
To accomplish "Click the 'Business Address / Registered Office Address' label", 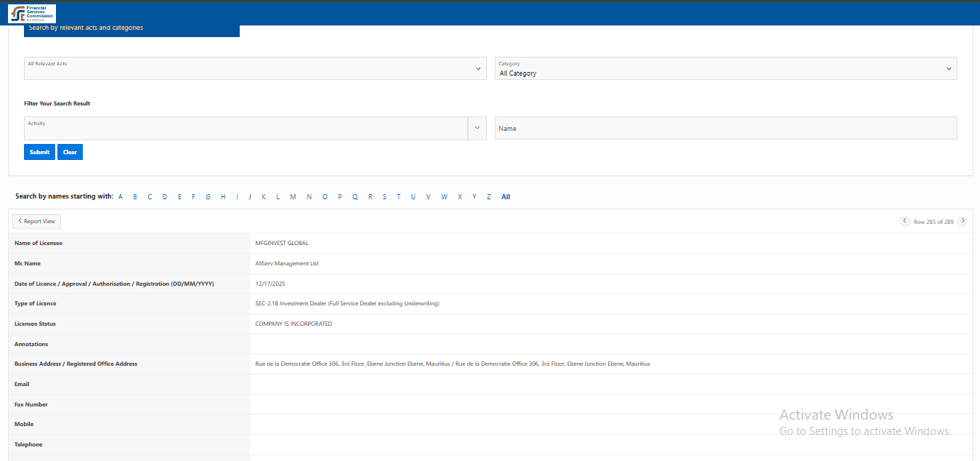I will pos(76,364).
